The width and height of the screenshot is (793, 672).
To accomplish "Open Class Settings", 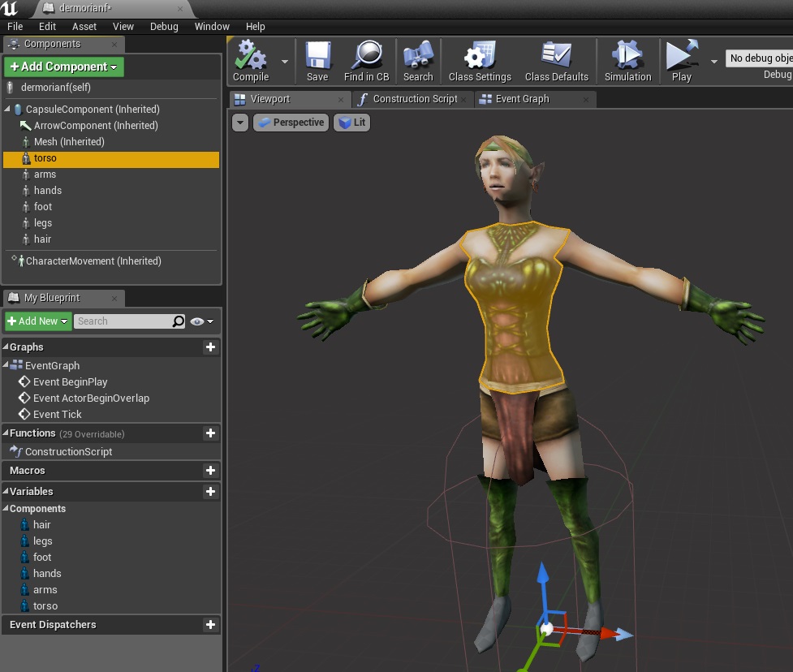I will 480,61.
